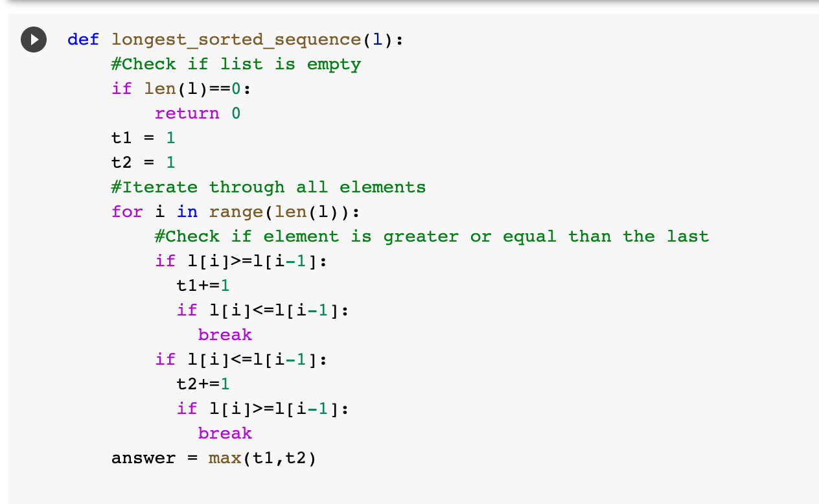Screen dimensions: 819x504
Task: Click the t2+=1 increment statement
Action: point(202,384)
